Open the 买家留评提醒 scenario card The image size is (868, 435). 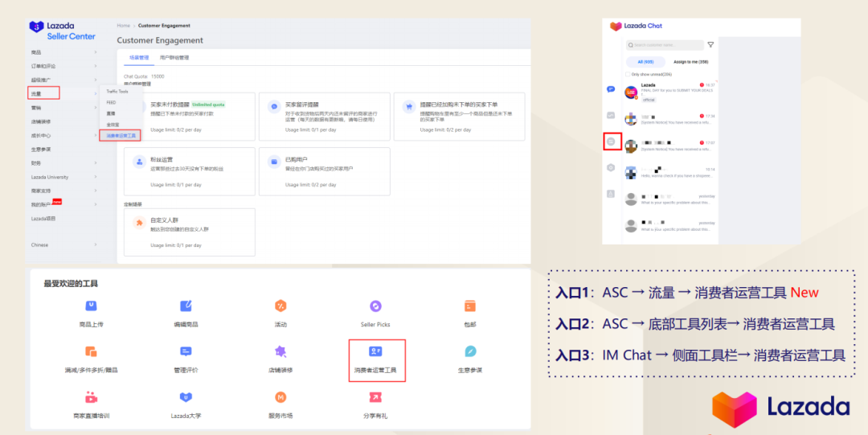point(325,117)
